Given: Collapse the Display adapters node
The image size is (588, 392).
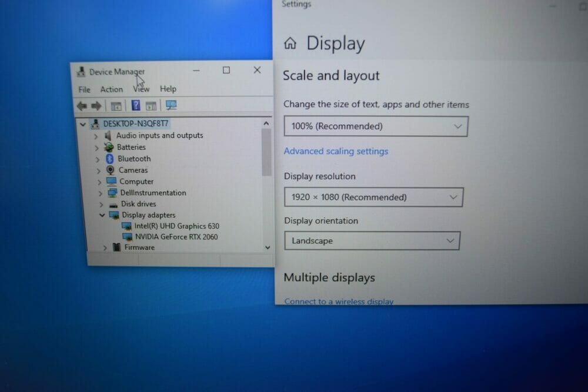Looking at the screenshot, I should [x=102, y=215].
